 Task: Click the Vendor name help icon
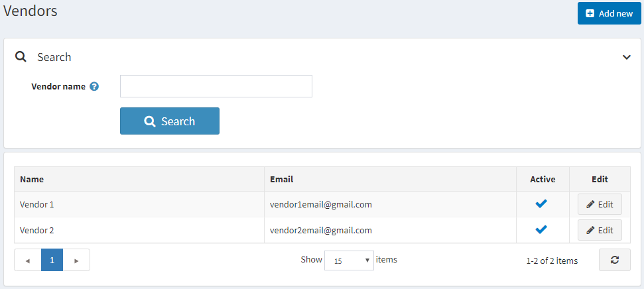(94, 86)
